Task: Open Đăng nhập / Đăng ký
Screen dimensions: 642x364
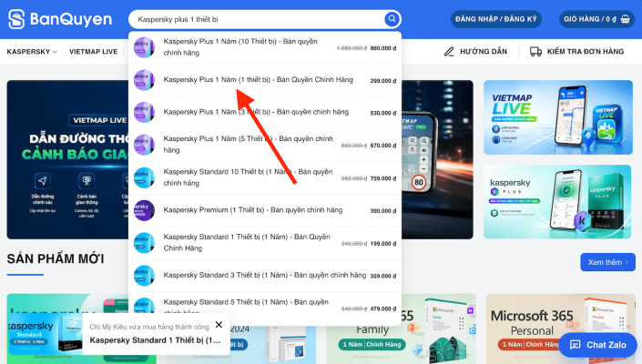Action: 495,19
